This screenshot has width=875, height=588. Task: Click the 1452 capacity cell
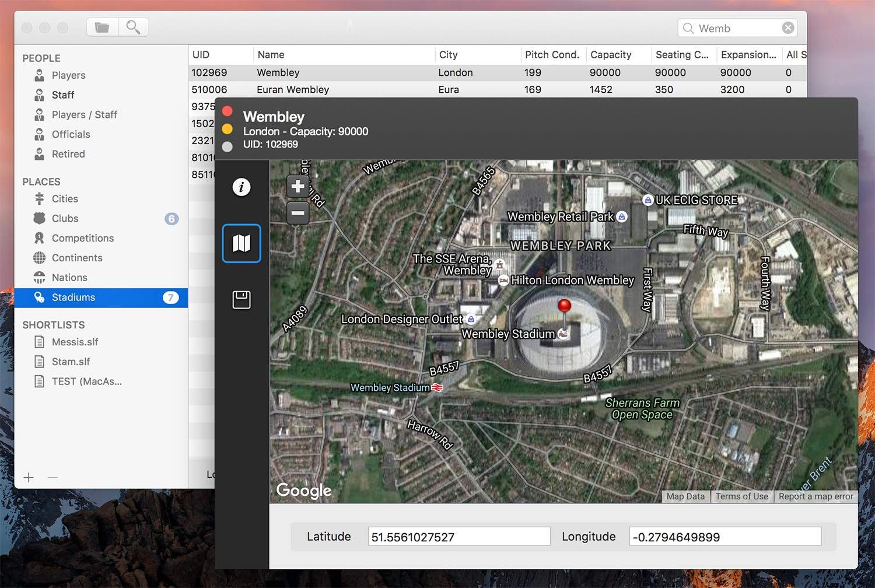coord(601,90)
